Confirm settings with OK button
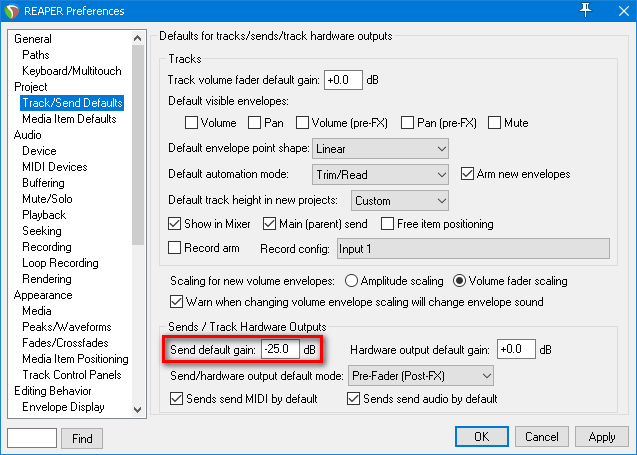Image resolution: width=637 pixels, height=455 pixels. point(482,437)
